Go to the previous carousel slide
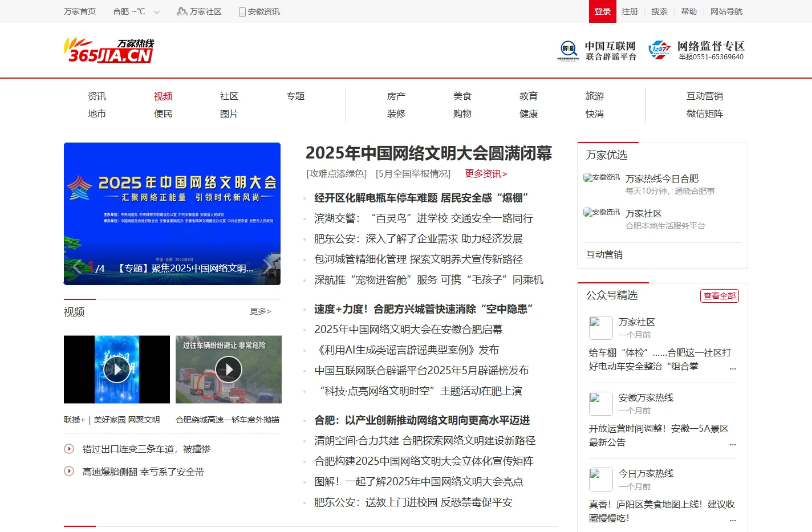This screenshot has height=532, width=812. (x=78, y=267)
